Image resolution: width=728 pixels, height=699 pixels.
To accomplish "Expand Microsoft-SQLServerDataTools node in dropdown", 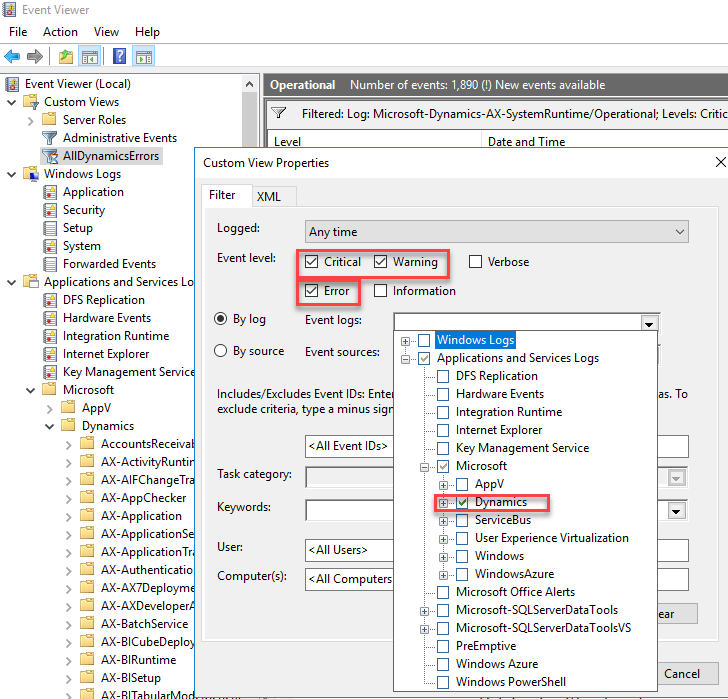I will pyautogui.click(x=424, y=611).
